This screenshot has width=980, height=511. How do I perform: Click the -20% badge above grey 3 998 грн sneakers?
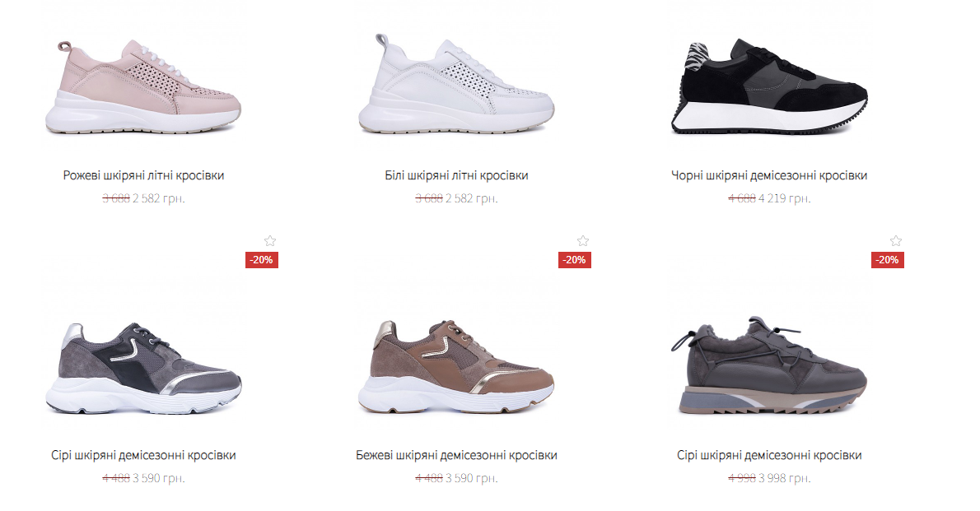(x=888, y=260)
